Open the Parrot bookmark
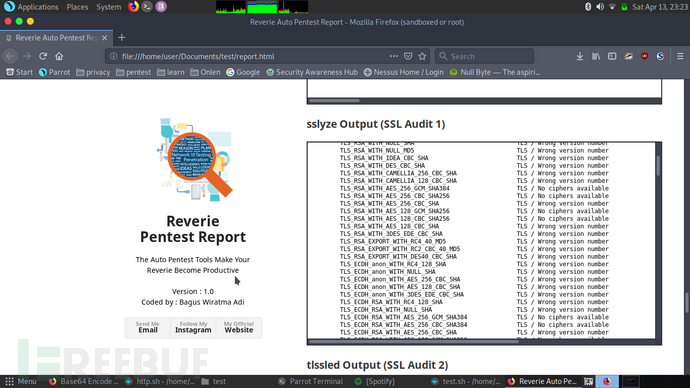 coord(54,72)
